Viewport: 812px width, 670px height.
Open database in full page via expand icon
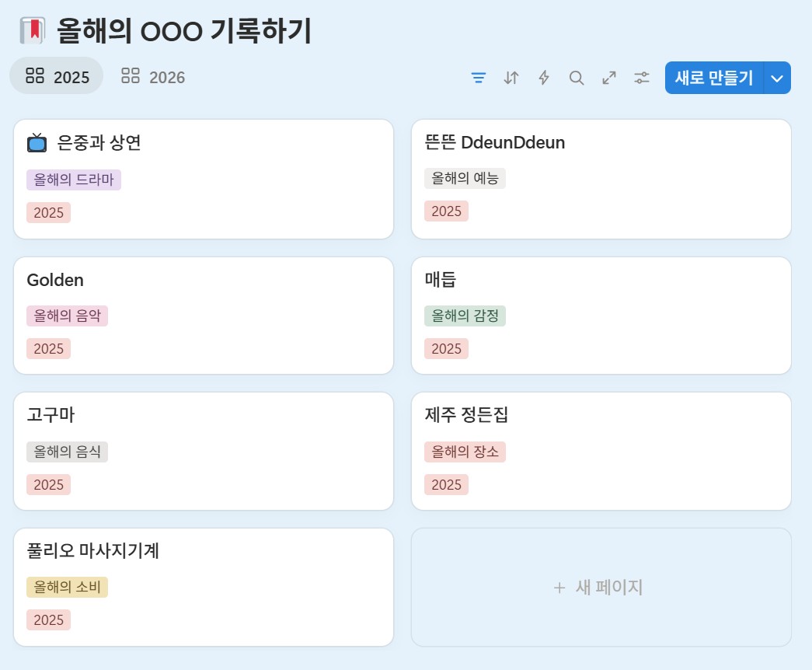click(x=609, y=78)
